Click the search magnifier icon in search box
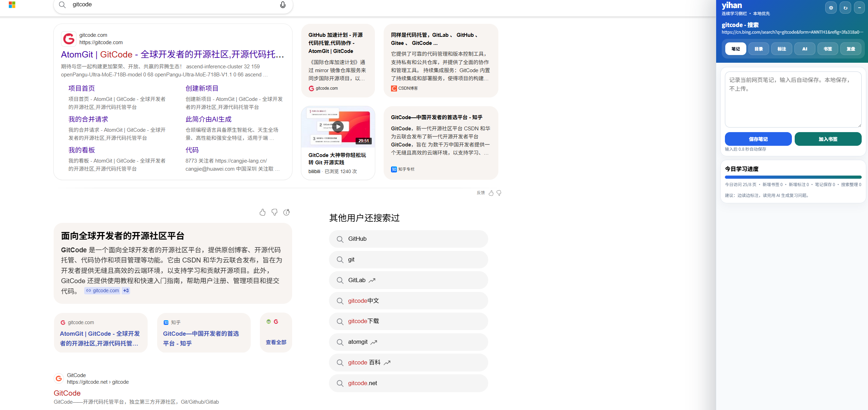This screenshot has height=410, width=868. pyautogui.click(x=62, y=5)
